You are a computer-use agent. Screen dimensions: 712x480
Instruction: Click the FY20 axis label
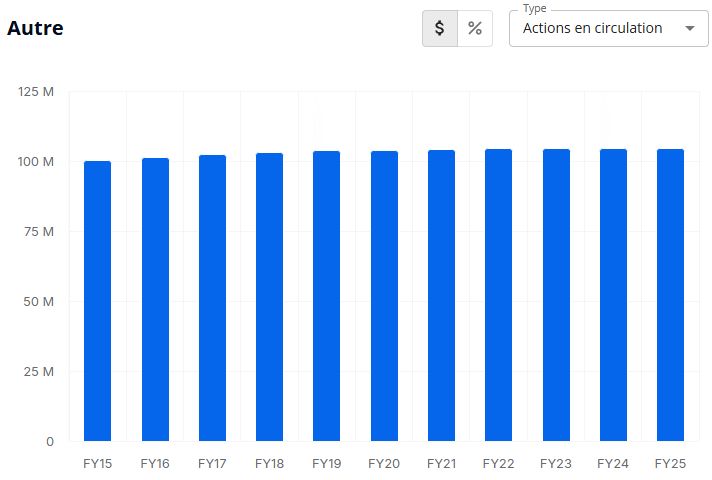384,464
